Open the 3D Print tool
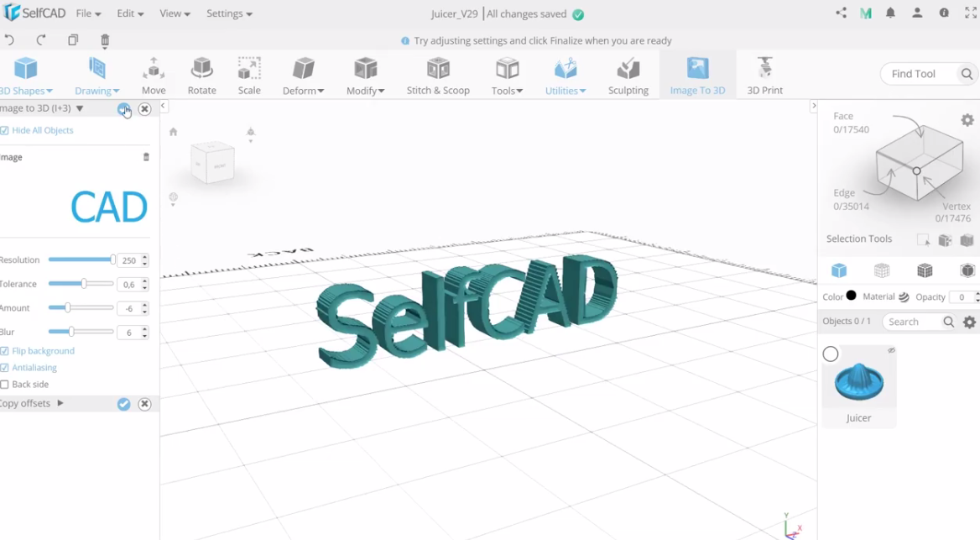980x540 pixels. [x=765, y=75]
